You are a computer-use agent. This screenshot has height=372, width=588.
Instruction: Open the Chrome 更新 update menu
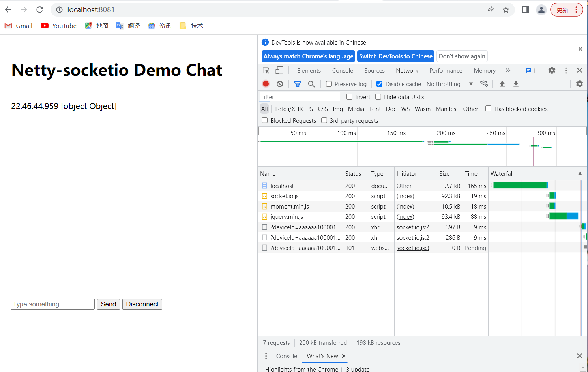pyautogui.click(x=567, y=10)
